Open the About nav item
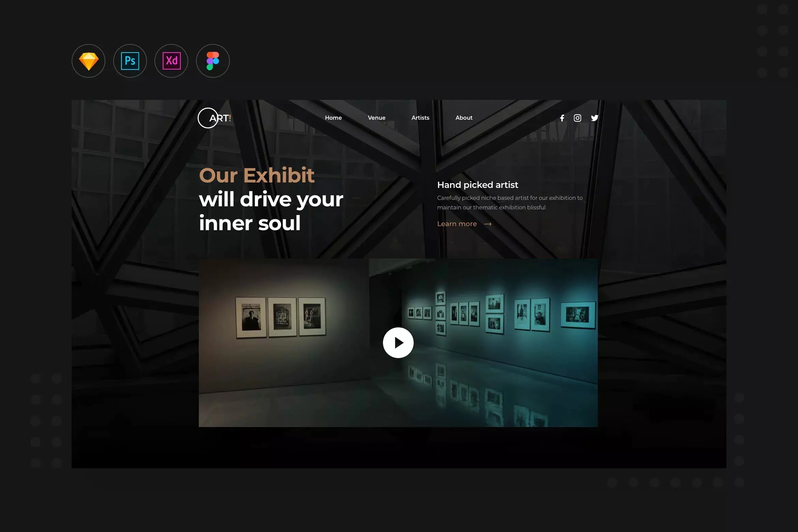This screenshot has width=798, height=532. tap(464, 118)
